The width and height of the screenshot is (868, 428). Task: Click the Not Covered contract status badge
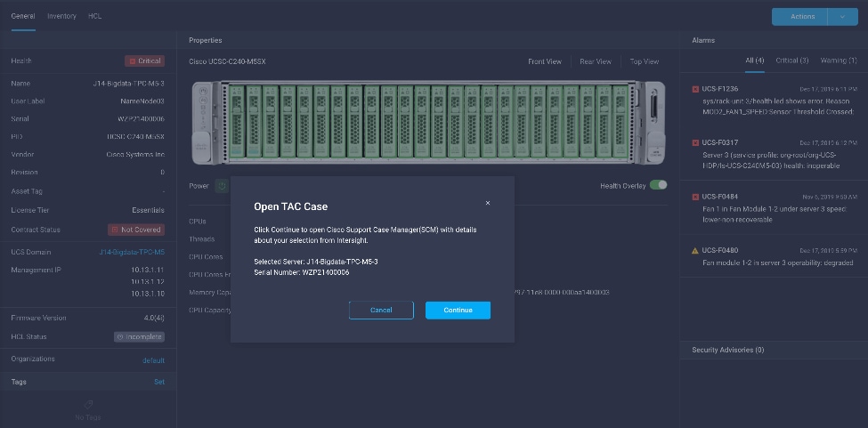click(136, 230)
